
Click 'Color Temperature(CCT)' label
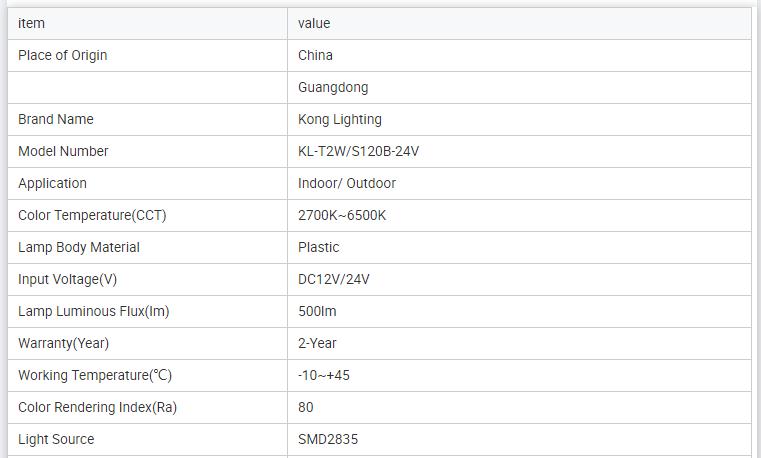[92, 215]
